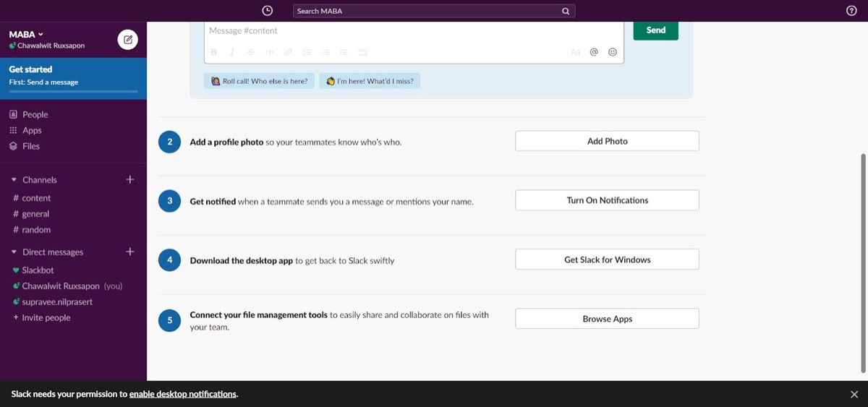Click the 'Add a profile photo' text
Screen dimensions: 868x407
pyautogui.click(x=226, y=142)
